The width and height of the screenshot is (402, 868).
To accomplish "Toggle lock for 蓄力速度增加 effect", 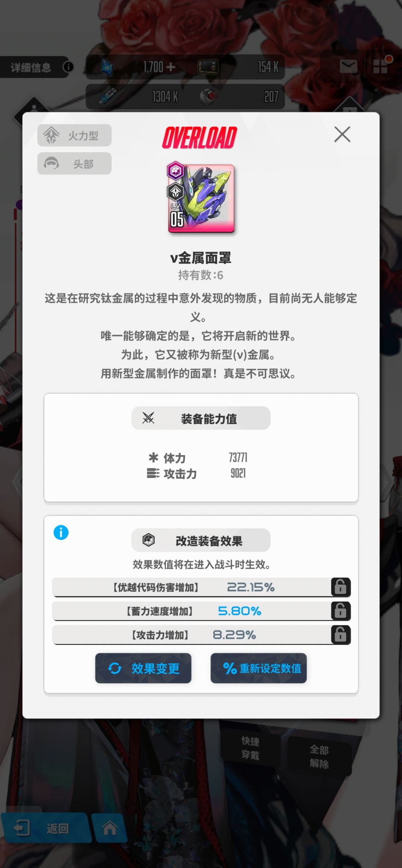I will (341, 611).
